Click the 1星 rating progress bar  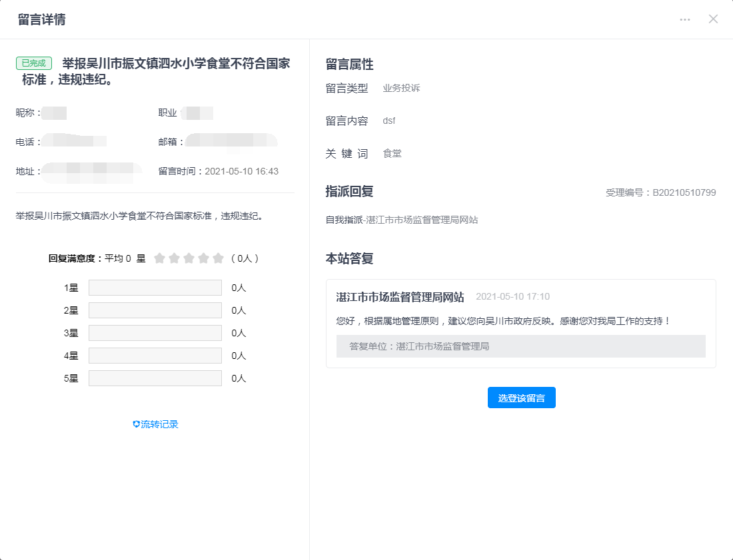(155, 288)
